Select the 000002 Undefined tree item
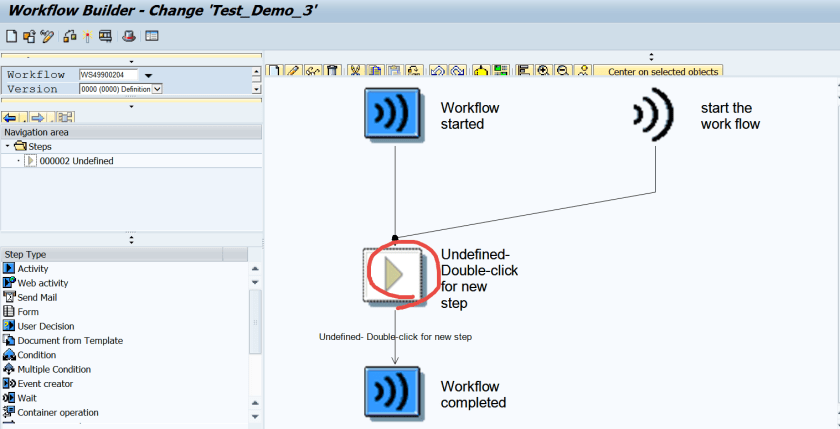Image resolution: width=840 pixels, height=429 pixels. click(x=76, y=161)
